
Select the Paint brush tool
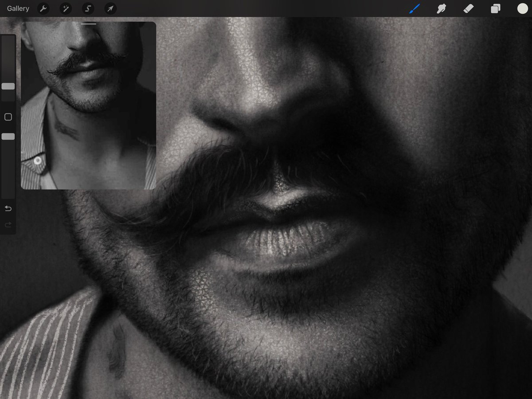415,8
